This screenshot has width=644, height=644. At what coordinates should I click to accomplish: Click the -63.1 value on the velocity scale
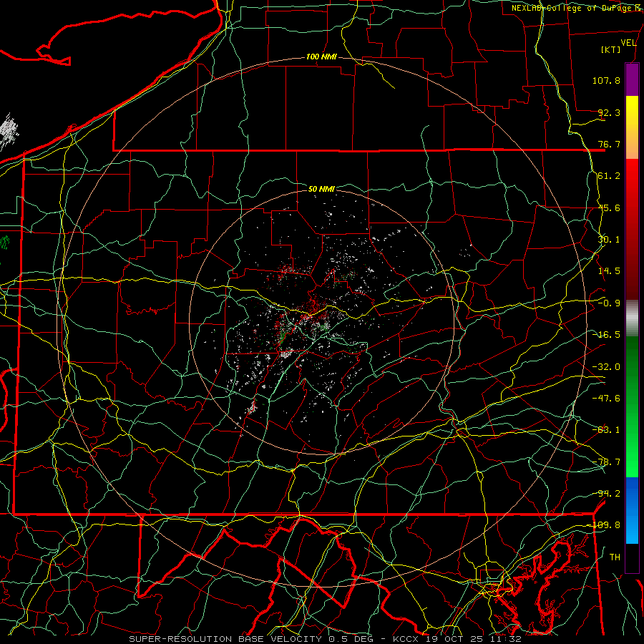pos(606,430)
